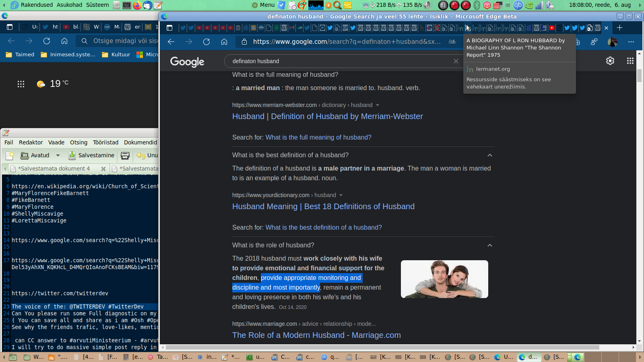The width and height of the screenshot is (644, 362).
Task: Expand yourdictionary result options arrow
Action: pyautogui.click(x=341, y=195)
